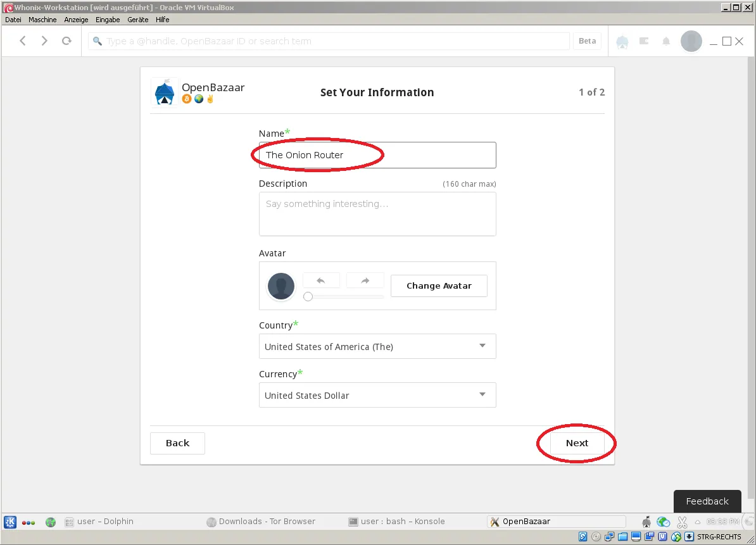Open the Country dropdown
Image resolution: width=756 pixels, height=545 pixels.
point(377,346)
